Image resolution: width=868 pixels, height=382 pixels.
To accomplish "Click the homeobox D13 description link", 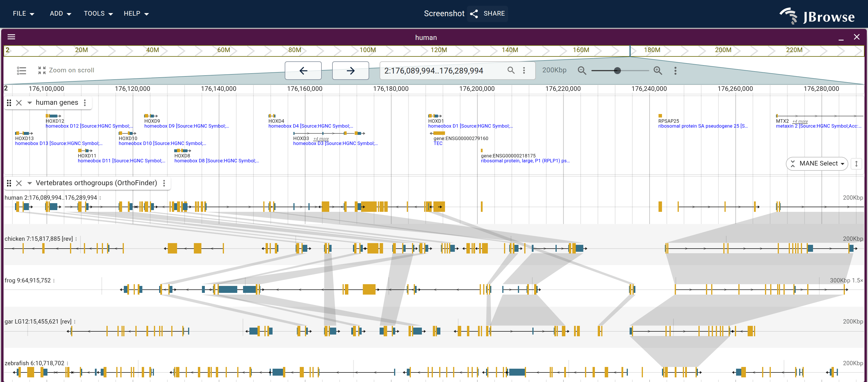I will coord(59,143).
